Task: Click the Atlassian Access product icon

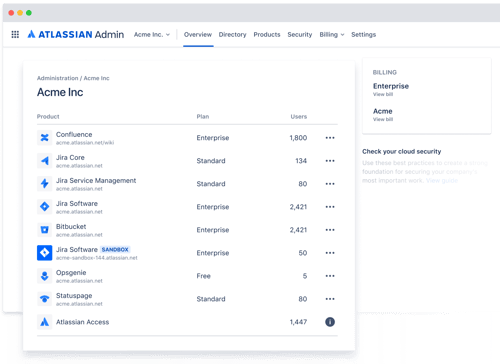Action: 45,322
